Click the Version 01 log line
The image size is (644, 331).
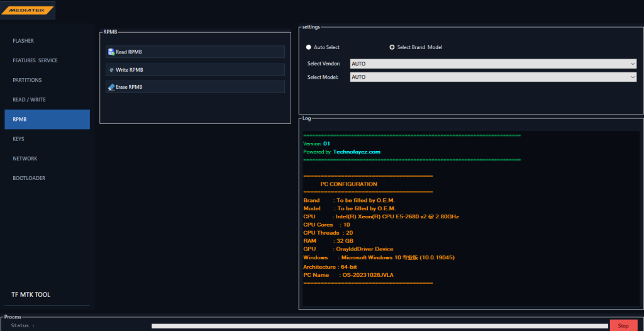coord(317,144)
